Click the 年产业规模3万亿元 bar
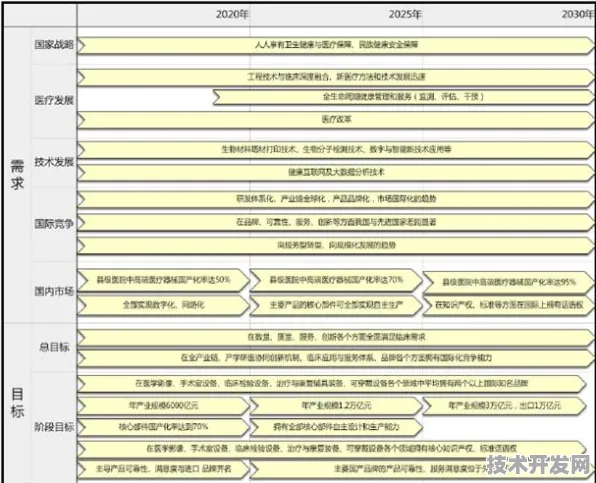Image resolution: width=596 pixels, height=483 pixels. pyautogui.click(x=504, y=406)
